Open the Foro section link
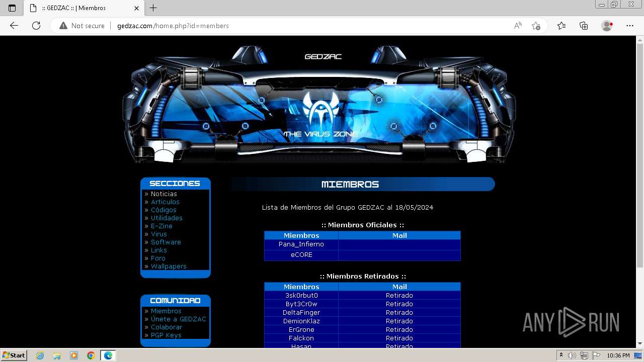This screenshot has height=362, width=644. coord(158,258)
